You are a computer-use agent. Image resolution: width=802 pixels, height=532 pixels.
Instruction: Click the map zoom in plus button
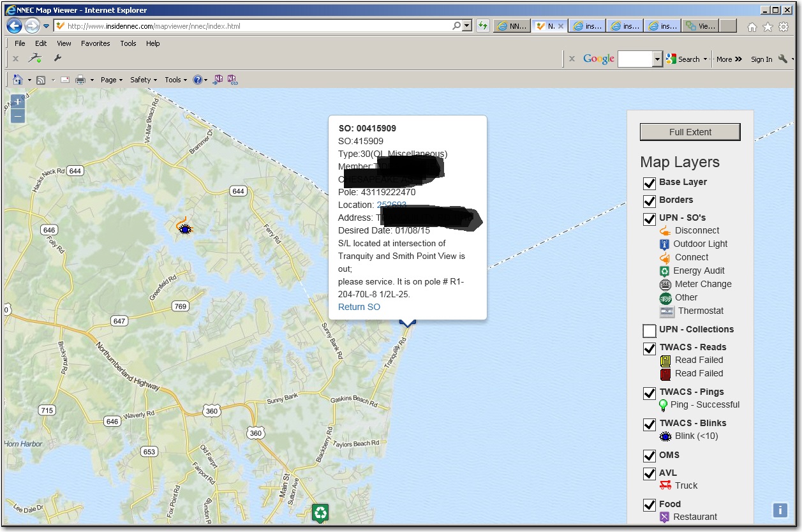click(18, 101)
